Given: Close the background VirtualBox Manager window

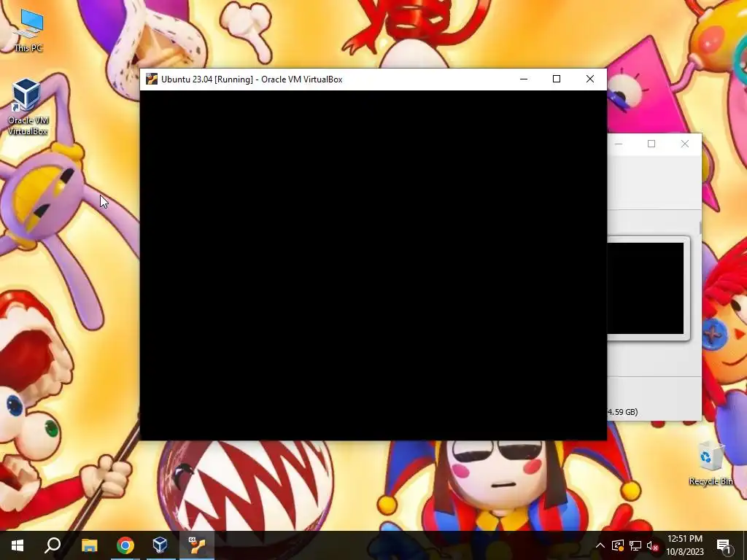Looking at the screenshot, I should click(x=684, y=144).
